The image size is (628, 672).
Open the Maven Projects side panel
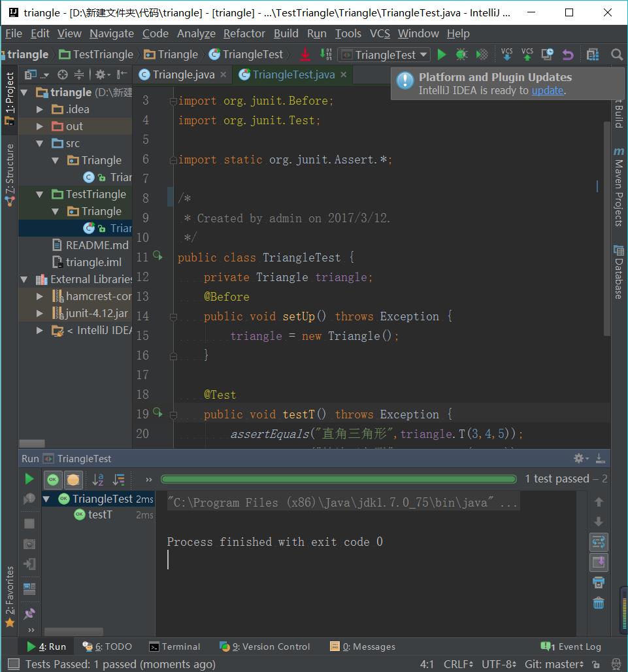[618, 188]
